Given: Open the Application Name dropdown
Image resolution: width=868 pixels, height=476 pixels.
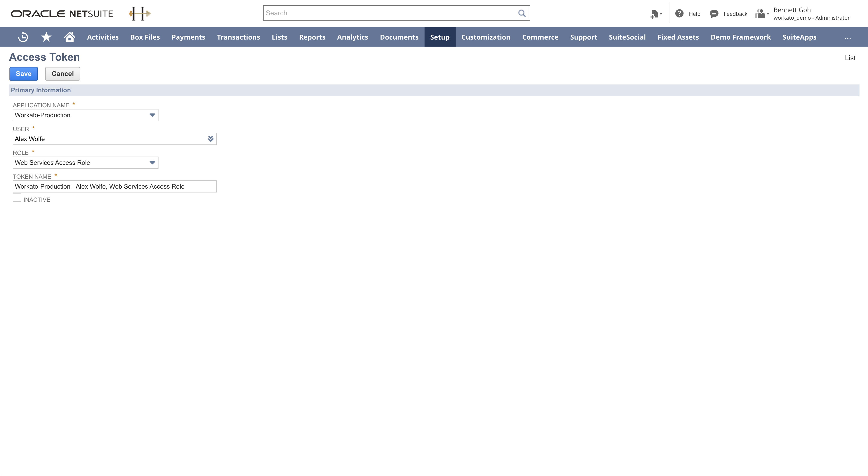Looking at the screenshot, I should tap(152, 115).
